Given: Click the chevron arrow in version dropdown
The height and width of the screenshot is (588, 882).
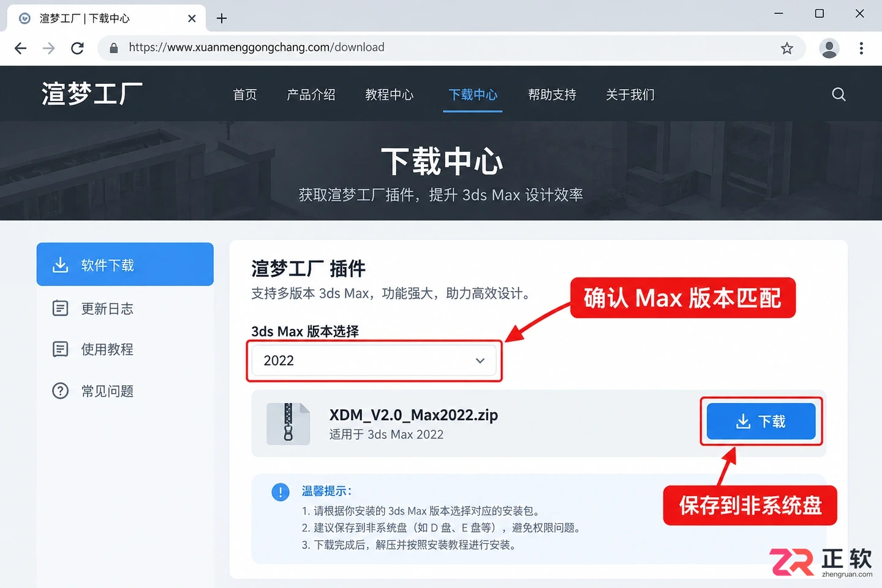Looking at the screenshot, I should pos(480,361).
